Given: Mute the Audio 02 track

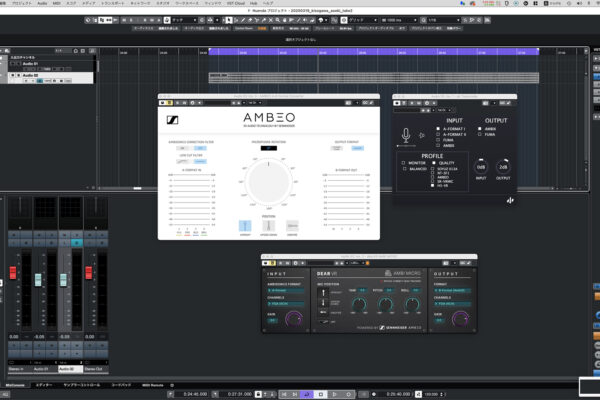Looking at the screenshot, I should click(13, 75).
